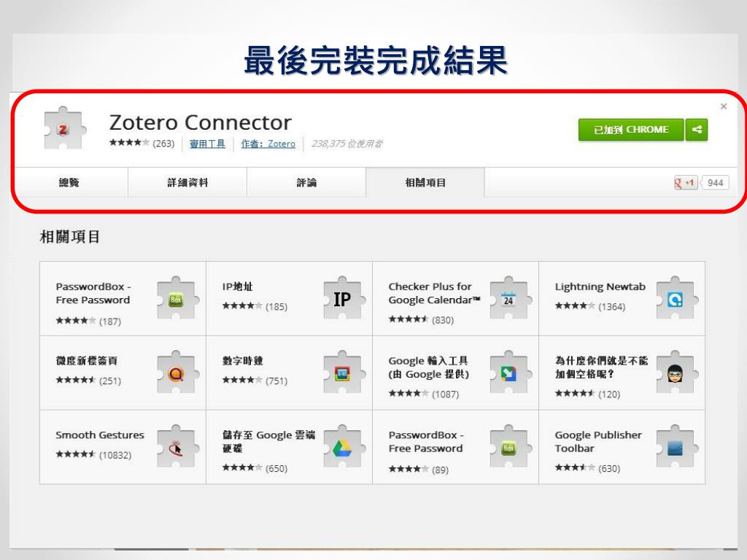Click the green 已加到 CHROME button
Viewport: 747px width, 560px height.
631,130
